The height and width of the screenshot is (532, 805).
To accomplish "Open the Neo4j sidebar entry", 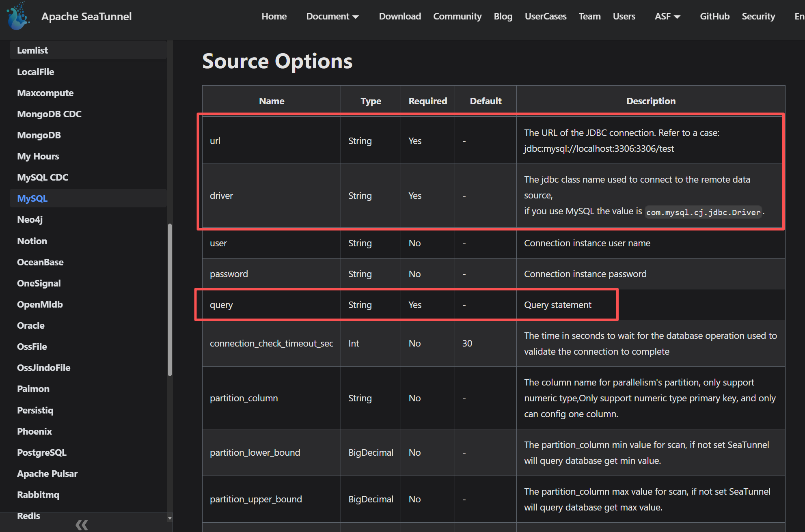I will [30, 220].
